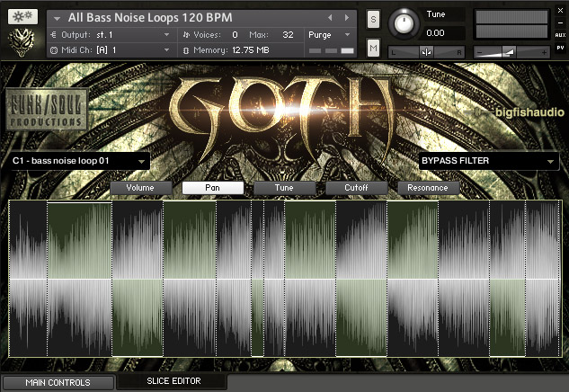Click the Resonance button
This screenshot has height=392, width=569.
[x=428, y=188]
